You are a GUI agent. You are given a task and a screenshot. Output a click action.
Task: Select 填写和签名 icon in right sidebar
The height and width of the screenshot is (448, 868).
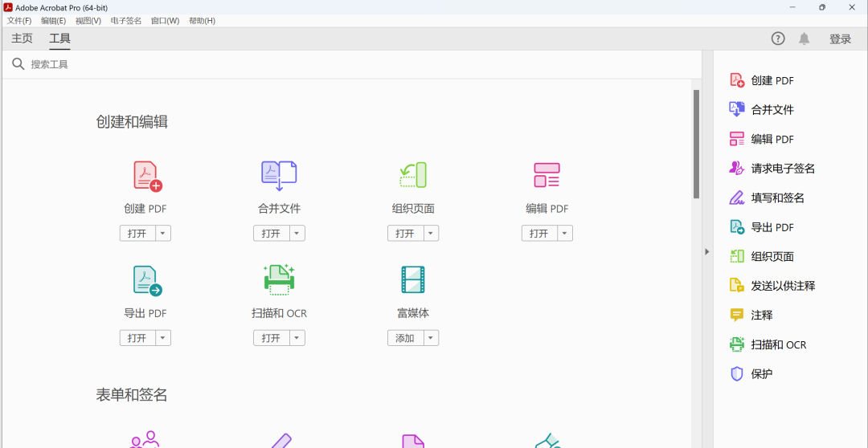[x=737, y=198]
